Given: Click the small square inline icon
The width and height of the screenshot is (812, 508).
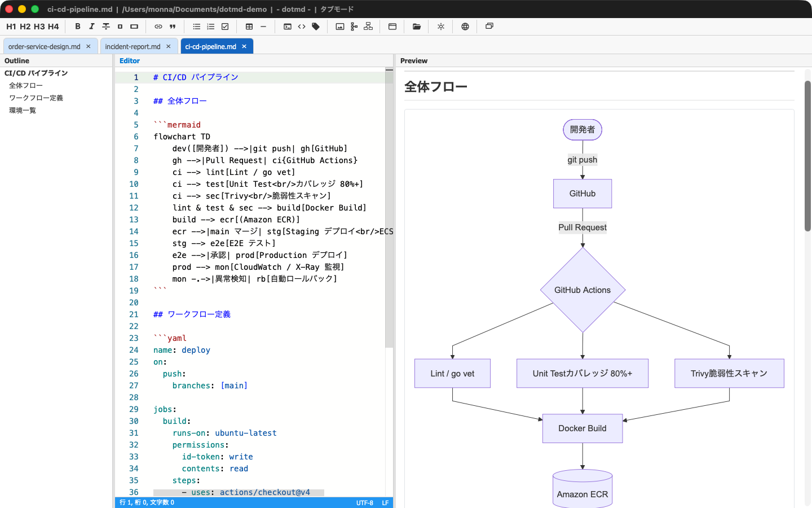Looking at the screenshot, I should [x=120, y=27].
